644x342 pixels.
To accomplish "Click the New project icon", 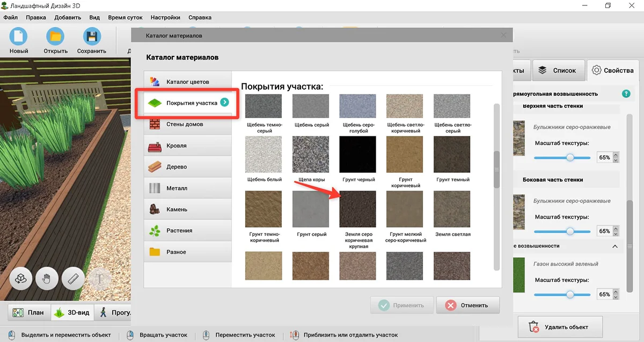I will point(19,37).
